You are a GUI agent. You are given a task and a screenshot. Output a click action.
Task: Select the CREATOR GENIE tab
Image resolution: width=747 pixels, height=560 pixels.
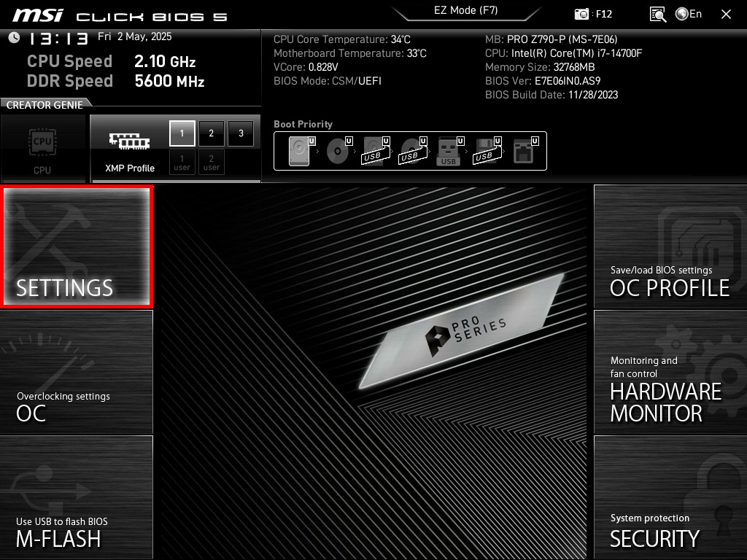44,105
